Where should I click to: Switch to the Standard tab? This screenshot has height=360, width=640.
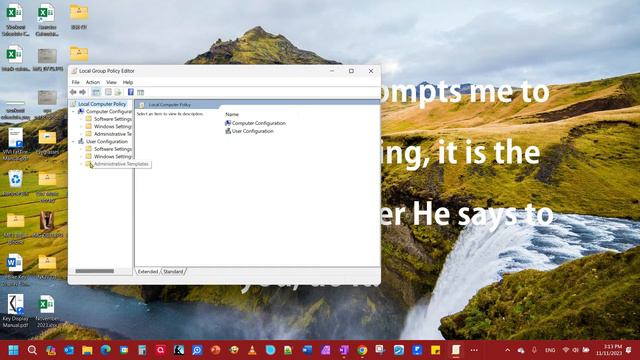(x=173, y=271)
